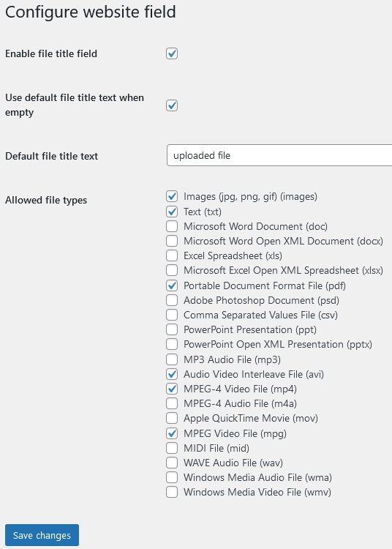Allow Adobe Photoshop Document (psd) uploads
Image resolution: width=392 pixels, height=549 pixels.
[172, 300]
